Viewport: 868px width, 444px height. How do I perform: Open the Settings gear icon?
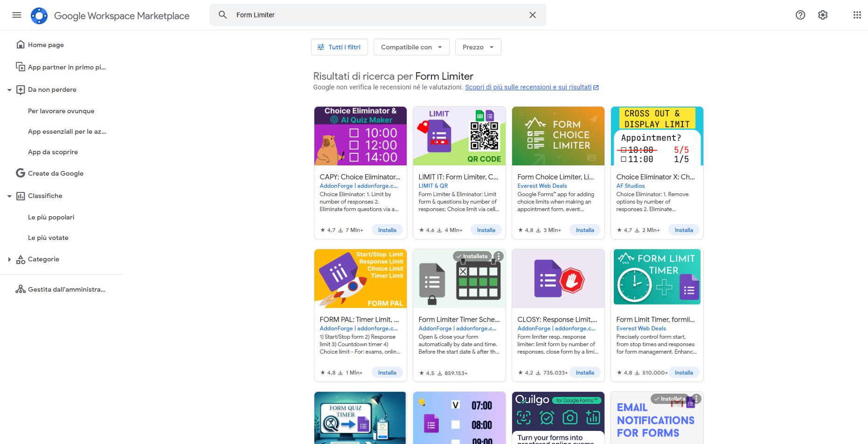click(822, 15)
